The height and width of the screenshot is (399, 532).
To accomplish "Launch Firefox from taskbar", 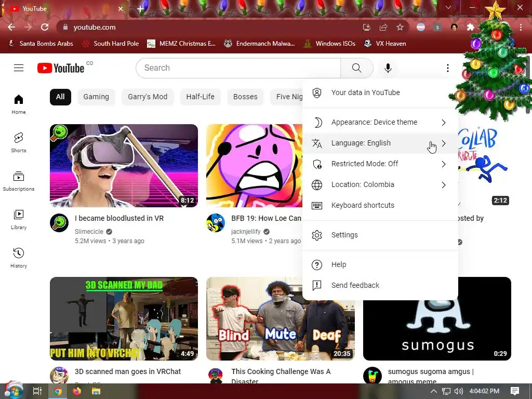I will [77, 391].
